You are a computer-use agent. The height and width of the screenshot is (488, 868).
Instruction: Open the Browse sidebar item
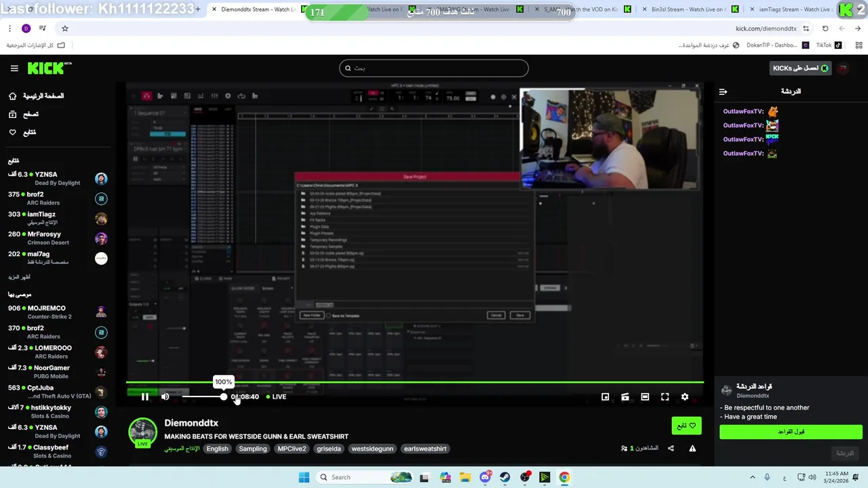coord(24,115)
